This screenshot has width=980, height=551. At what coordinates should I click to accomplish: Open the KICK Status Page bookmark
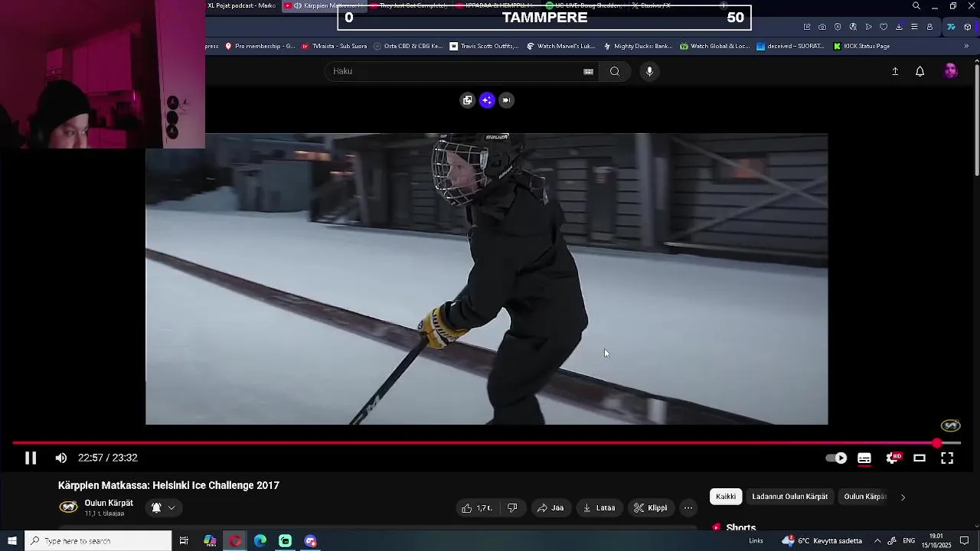pos(861,46)
